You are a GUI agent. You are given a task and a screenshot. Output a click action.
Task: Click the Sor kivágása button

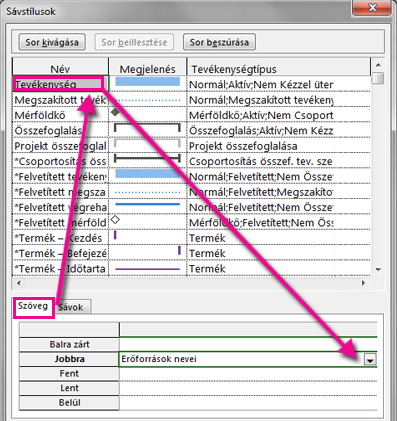click(x=52, y=42)
